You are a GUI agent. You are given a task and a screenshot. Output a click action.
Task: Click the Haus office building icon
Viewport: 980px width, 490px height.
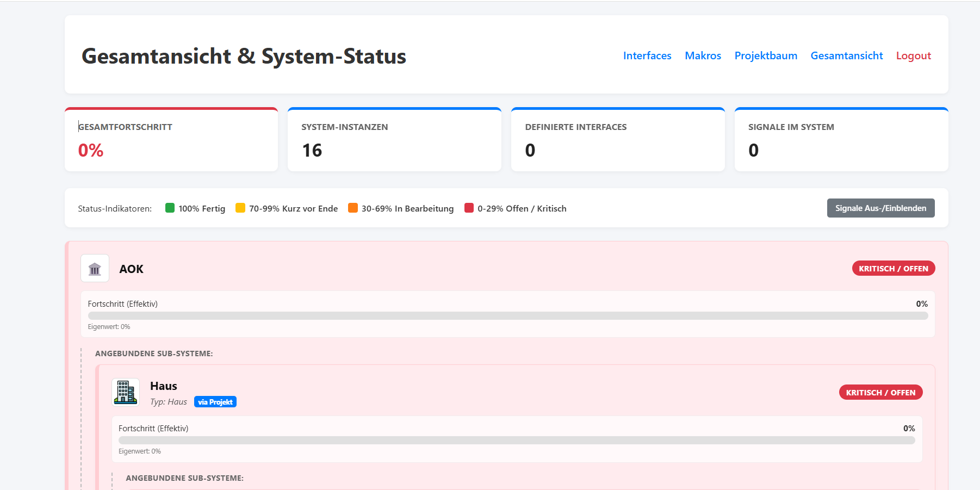126,392
